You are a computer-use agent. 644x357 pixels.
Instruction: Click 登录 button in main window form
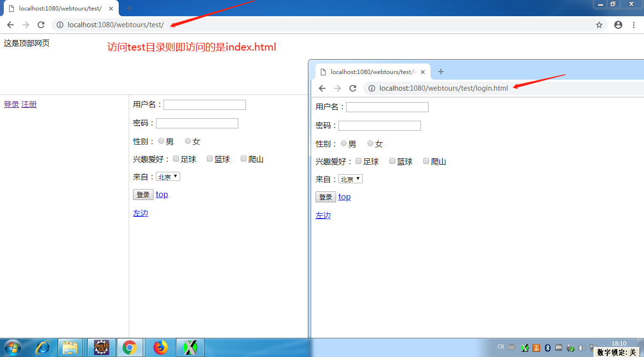coord(143,195)
